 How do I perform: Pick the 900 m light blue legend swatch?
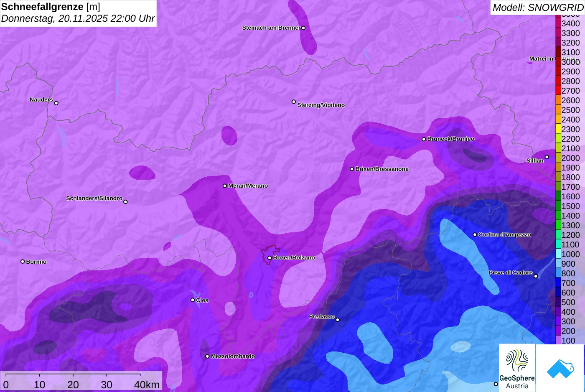(558, 264)
